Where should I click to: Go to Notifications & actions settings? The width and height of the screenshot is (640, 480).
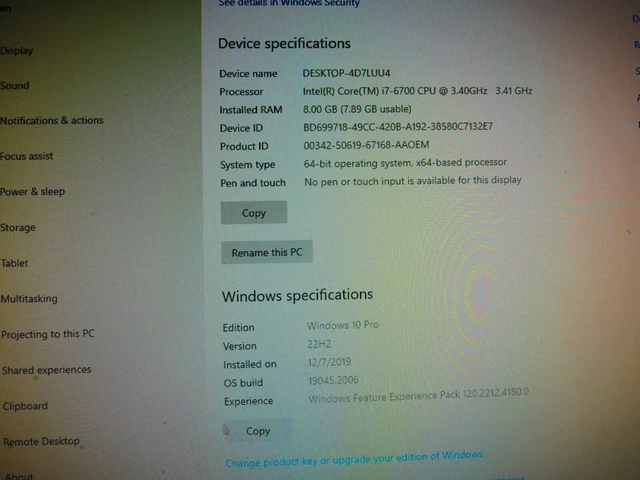click(52, 120)
